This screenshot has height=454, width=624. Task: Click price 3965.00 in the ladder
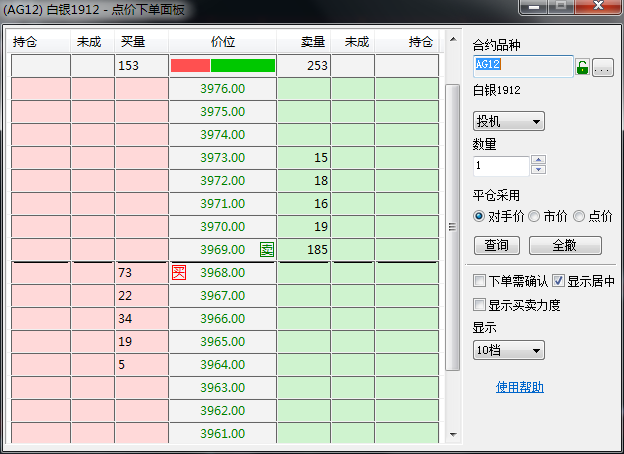coord(222,341)
